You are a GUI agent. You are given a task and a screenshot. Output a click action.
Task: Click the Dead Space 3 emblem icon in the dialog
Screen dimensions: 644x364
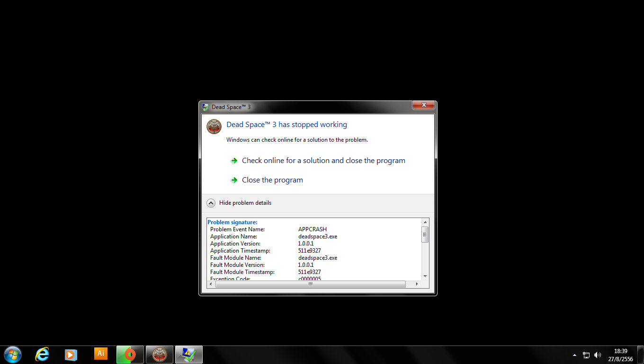pyautogui.click(x=214, y=127)
